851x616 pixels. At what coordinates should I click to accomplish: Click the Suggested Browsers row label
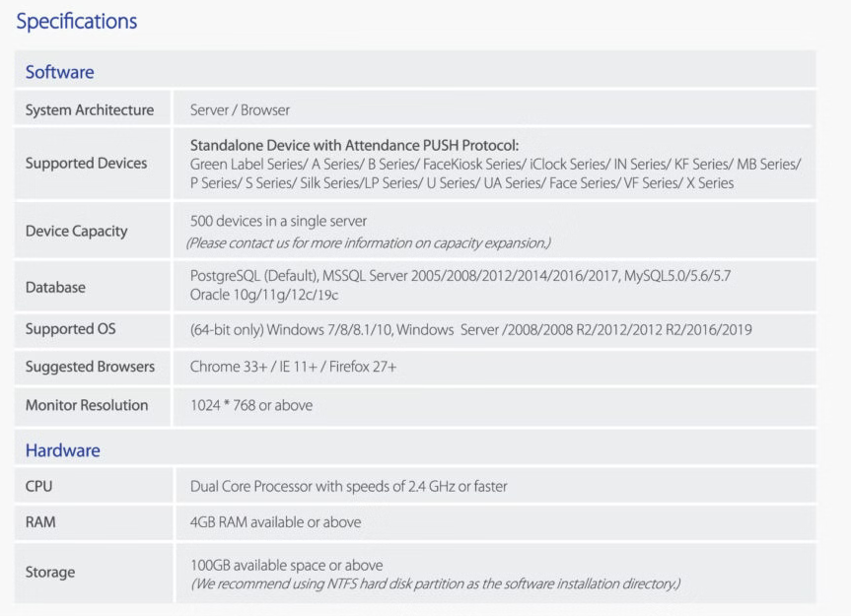point(90,367)
